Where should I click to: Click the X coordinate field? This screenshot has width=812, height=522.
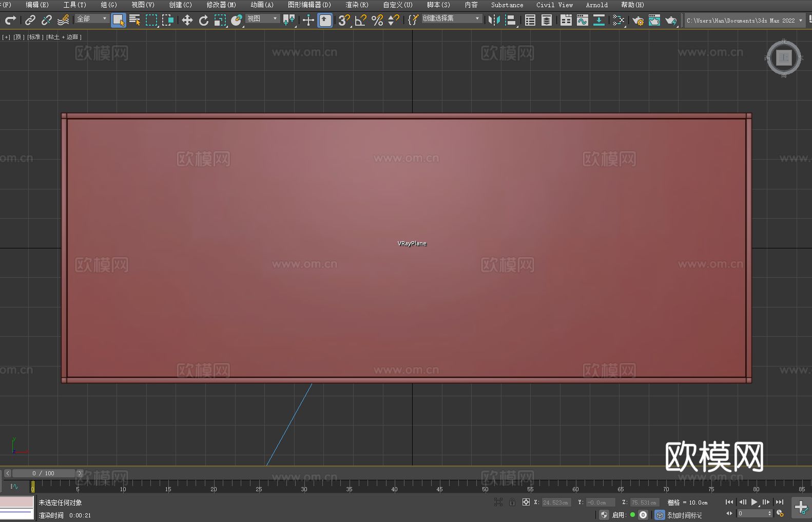pyautogui.click(x=556, y=502)
